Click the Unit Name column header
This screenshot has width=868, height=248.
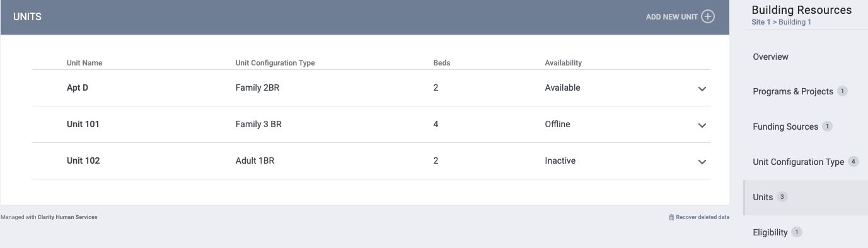coord(84,63)
